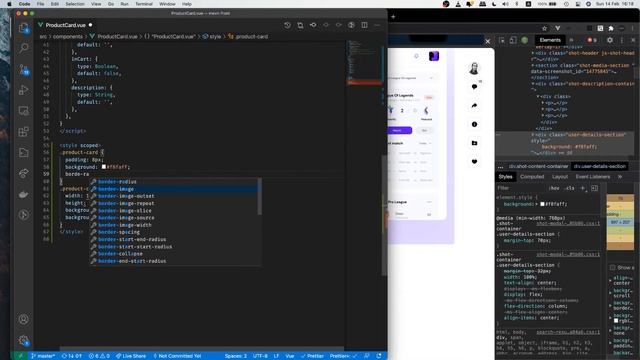This screenshot has width=640, height=360.
Task: Open the Explorer view in VS Code
Action: point(24,28)
